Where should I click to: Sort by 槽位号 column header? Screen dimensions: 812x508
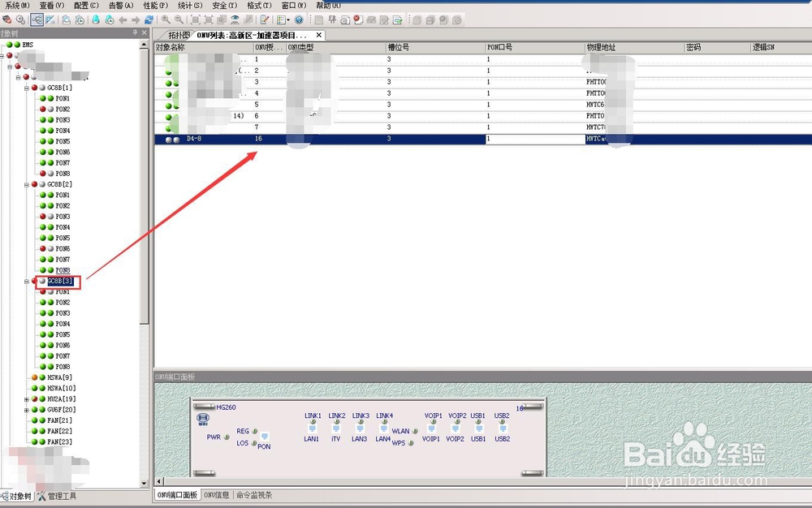435,47
